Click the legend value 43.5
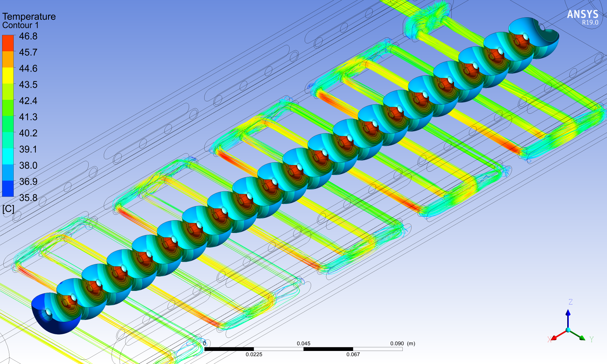Screen dimensions: 607x364 pyautogui.click(x=28, y=84)
